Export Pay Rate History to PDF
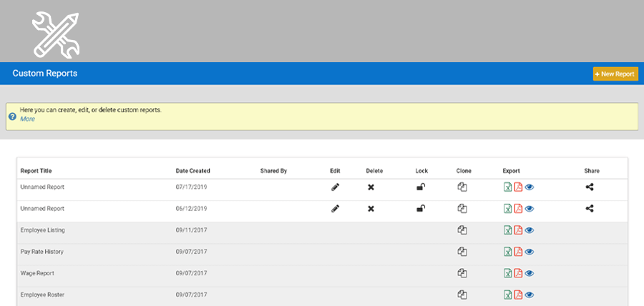 click(518, 252)
